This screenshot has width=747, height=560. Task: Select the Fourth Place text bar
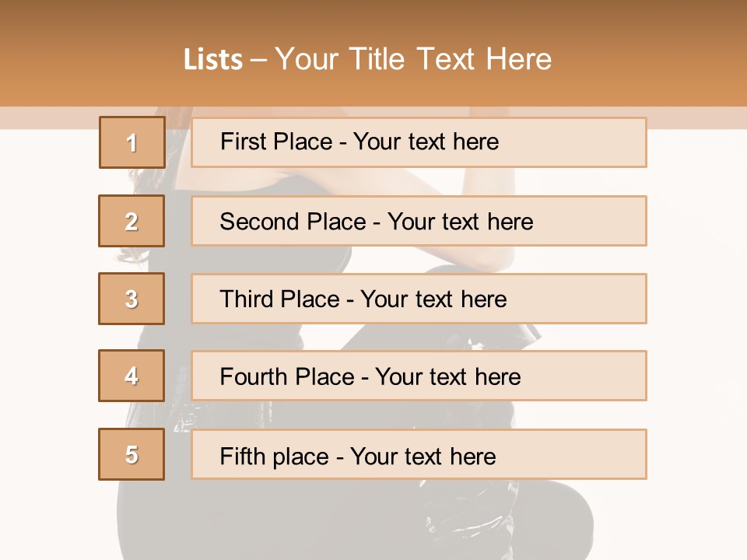(419, 376)
